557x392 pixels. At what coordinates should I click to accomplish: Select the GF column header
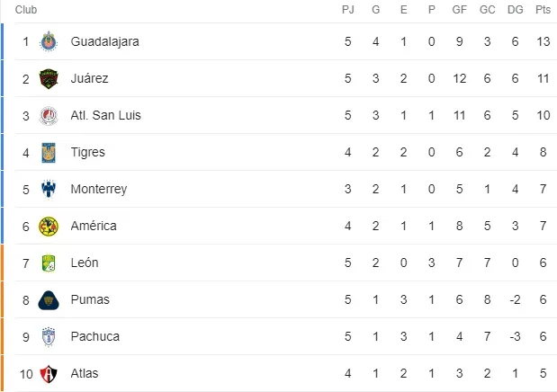point(459,10)
